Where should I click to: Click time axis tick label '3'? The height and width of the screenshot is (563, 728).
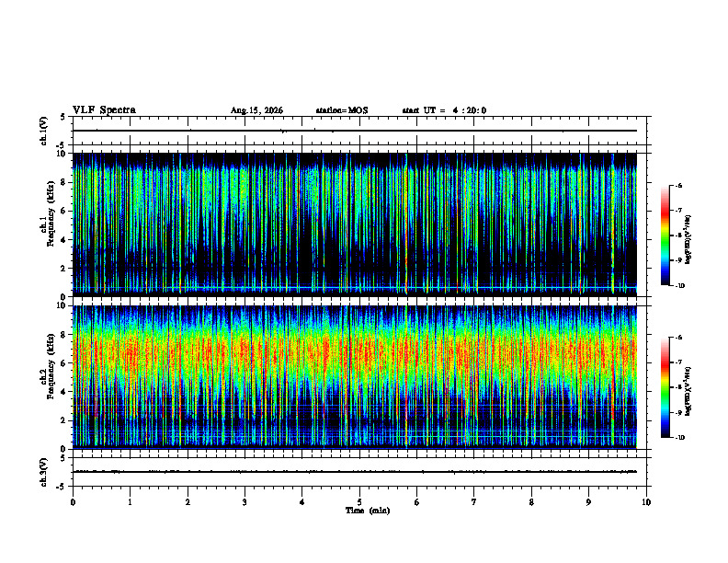point(245,502)
